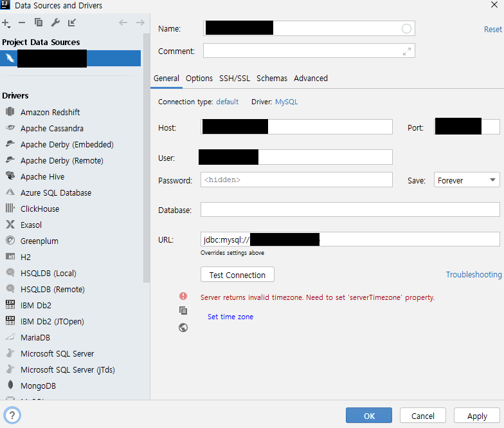Click the MariaDB seal icon

(10, 337)
